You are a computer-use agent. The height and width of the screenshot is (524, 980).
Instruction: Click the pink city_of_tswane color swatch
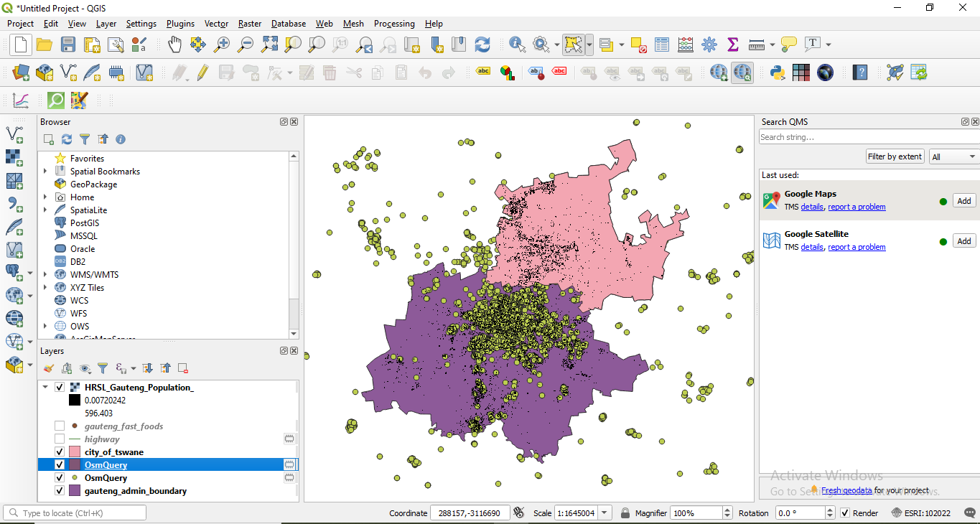point(75,452)
